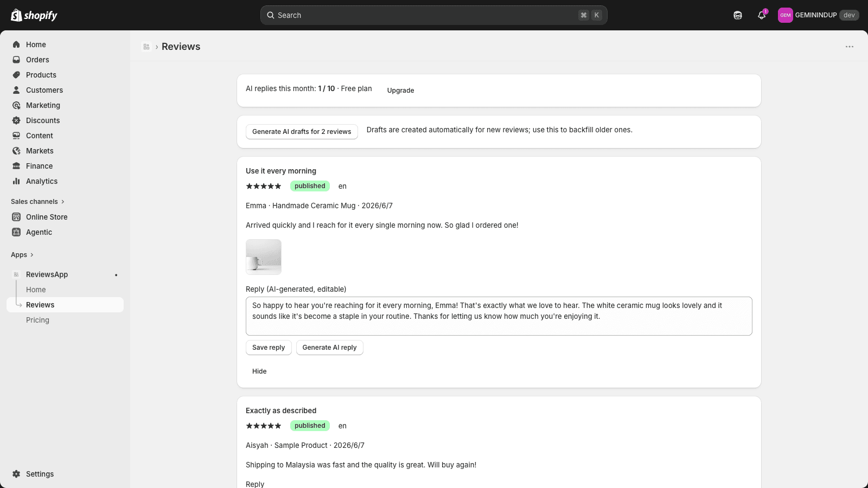Click the Home house icon in sidebar
This screenshot has width=868, height=488.
click(x=16, y=44)
